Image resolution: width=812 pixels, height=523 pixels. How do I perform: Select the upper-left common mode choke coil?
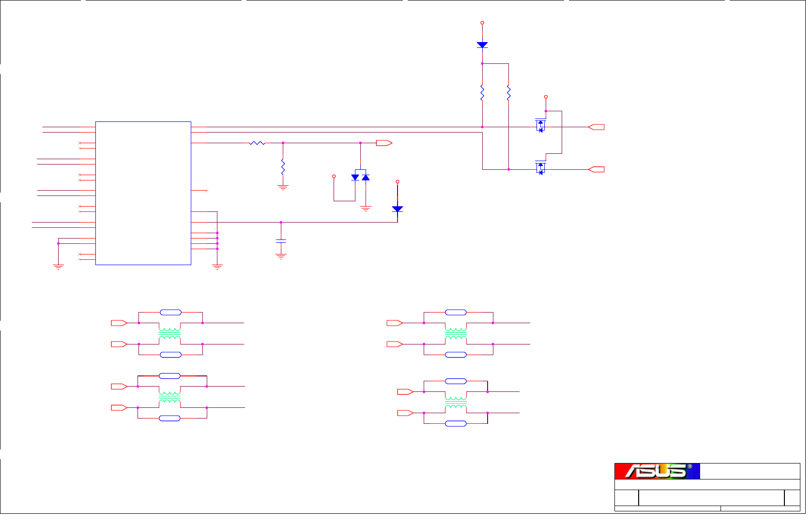(x=170, y=333)
